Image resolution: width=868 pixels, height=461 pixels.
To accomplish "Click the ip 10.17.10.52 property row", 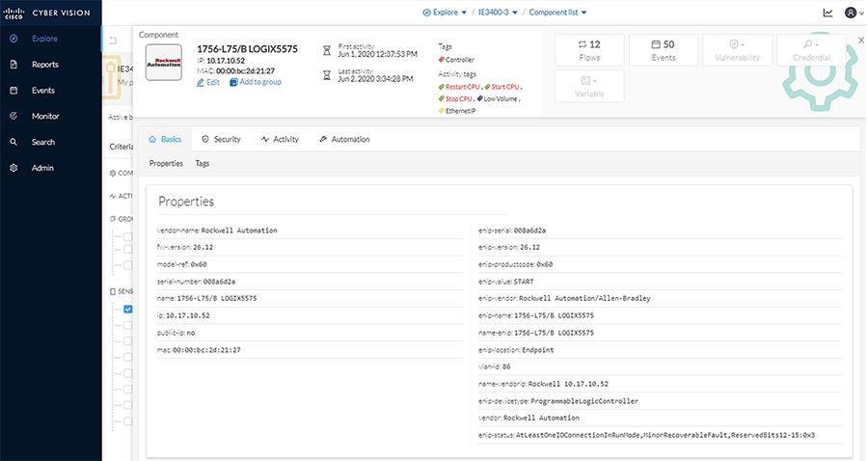I will pyautogui.click(x=310, y=316).
